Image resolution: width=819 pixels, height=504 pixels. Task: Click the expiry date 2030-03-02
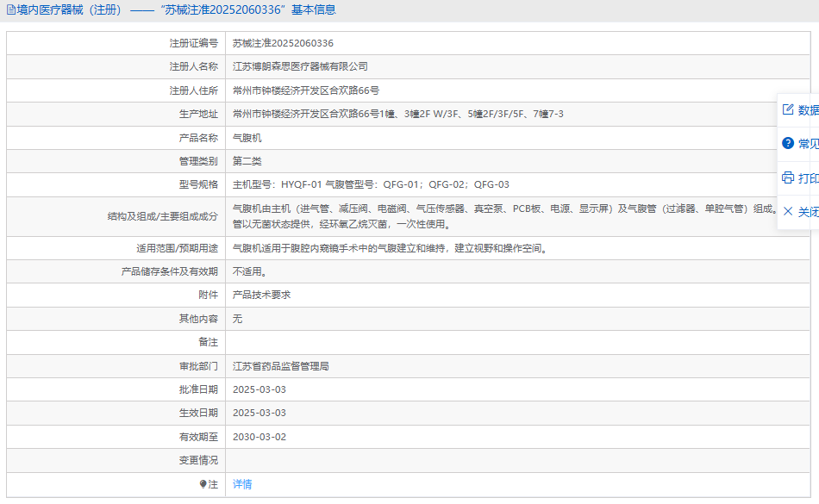[259, 437]
